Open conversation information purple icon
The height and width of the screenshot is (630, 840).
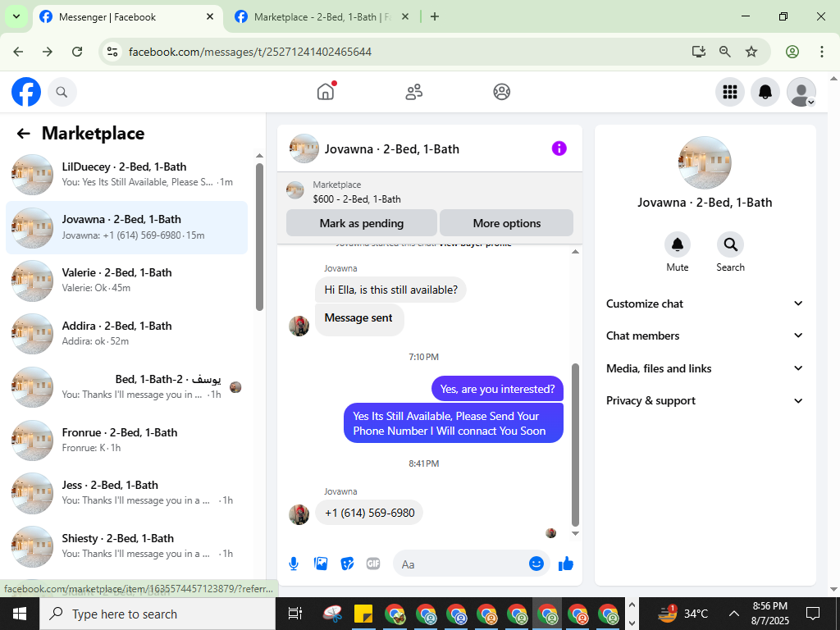tap(559, 148)
